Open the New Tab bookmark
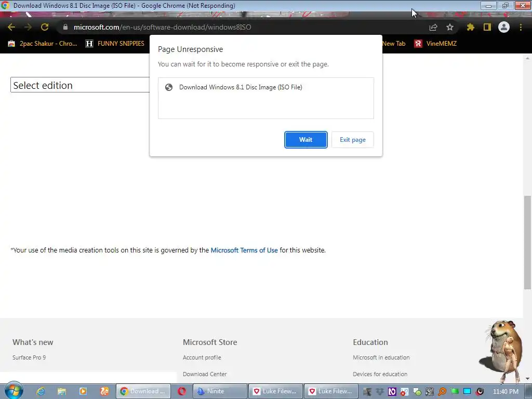Viewport: 532px width, 399px height. point(394,44)
